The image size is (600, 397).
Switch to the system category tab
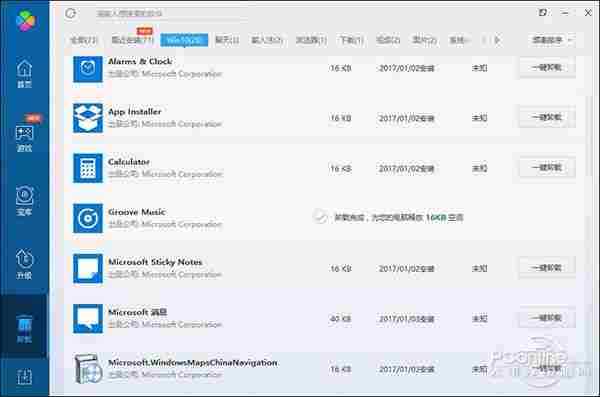coord(459,40)
